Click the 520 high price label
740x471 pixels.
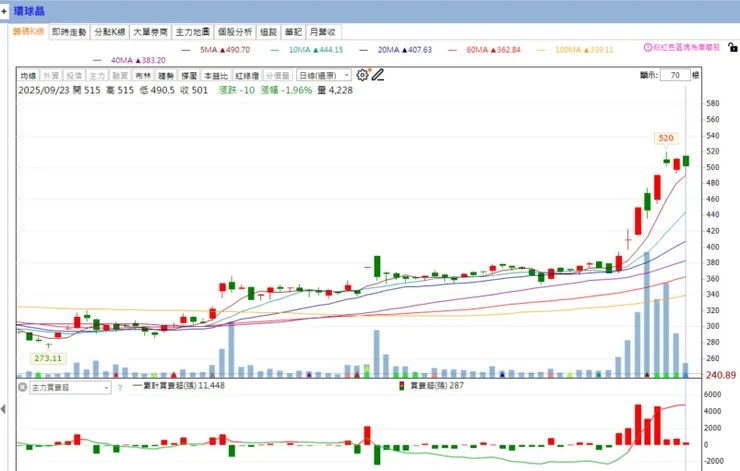coord(666,138)
